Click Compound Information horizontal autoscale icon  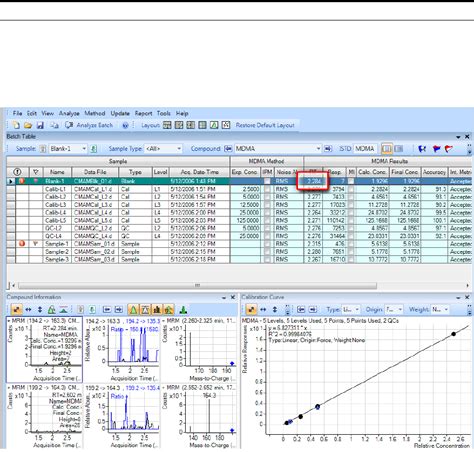point(28,310)
